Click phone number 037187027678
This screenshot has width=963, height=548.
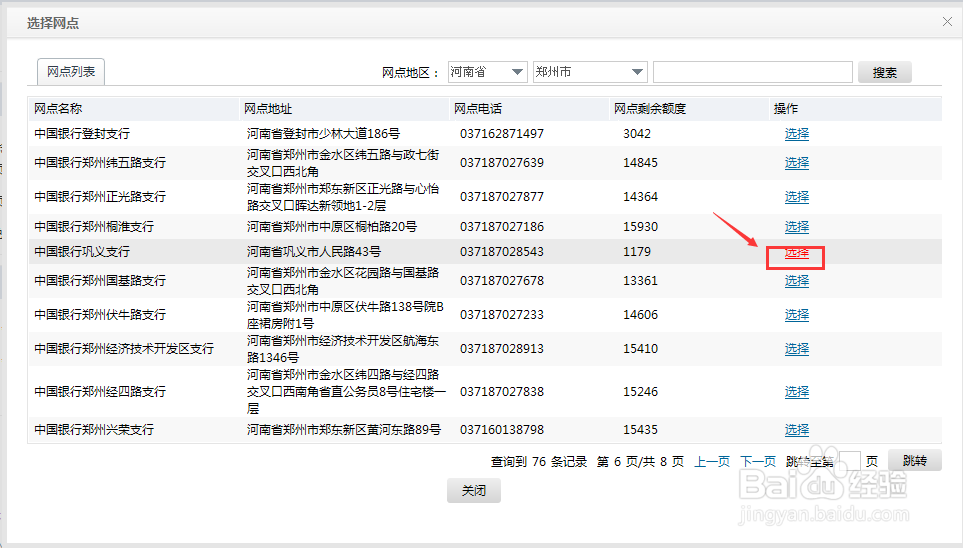pyautogui.click(x=502, y=281)
